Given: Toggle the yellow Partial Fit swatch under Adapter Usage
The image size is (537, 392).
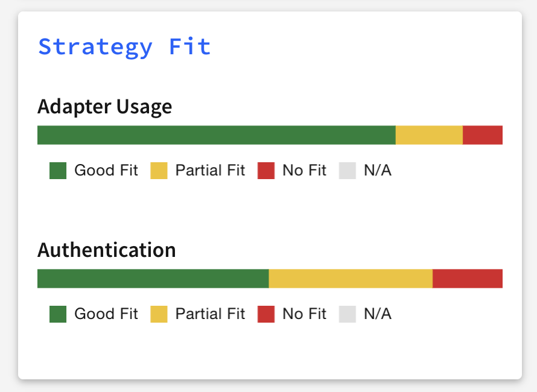Looking at the screenshot, I should [x=159, y=171].
